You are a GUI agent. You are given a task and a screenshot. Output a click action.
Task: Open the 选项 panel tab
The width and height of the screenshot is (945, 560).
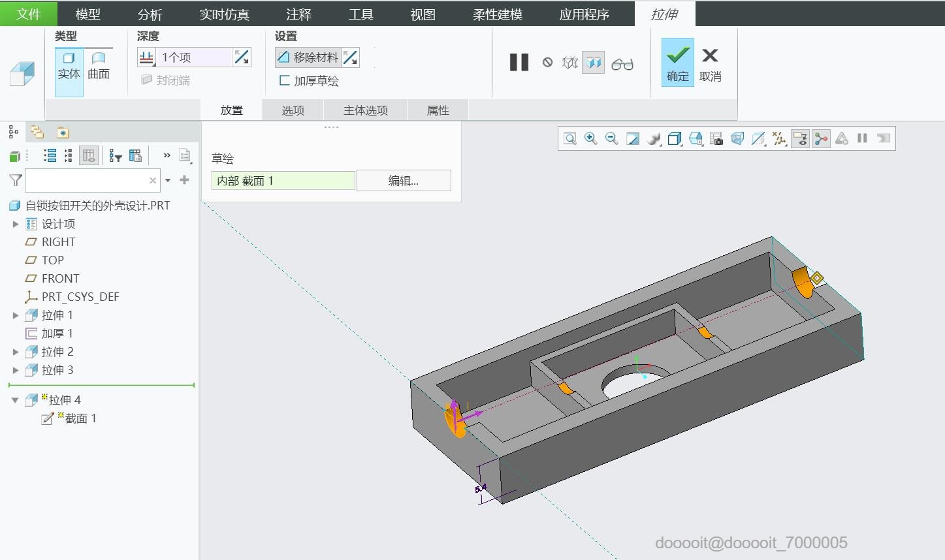(x=292, y=110)
